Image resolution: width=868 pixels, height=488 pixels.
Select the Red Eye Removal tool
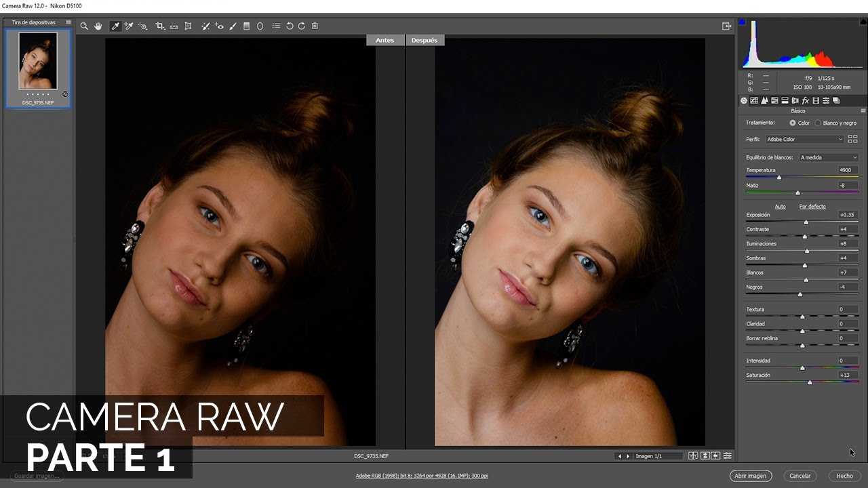click(x=219, y=26)
